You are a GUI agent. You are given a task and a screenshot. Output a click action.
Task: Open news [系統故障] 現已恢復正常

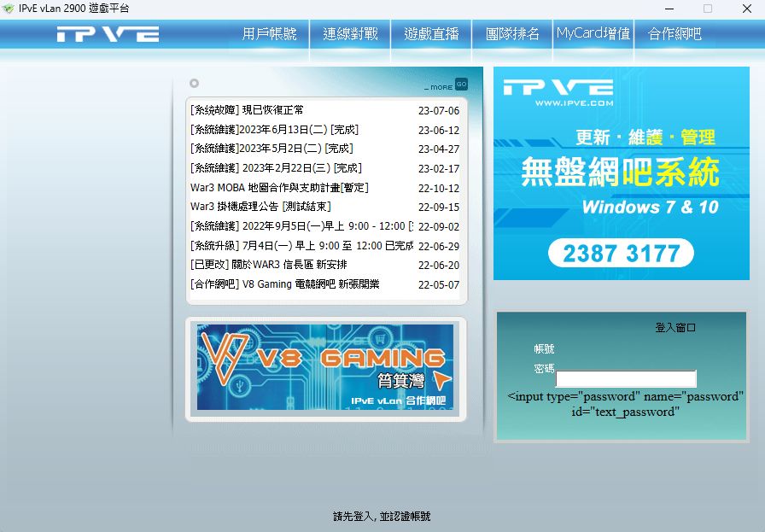(247, 110)
